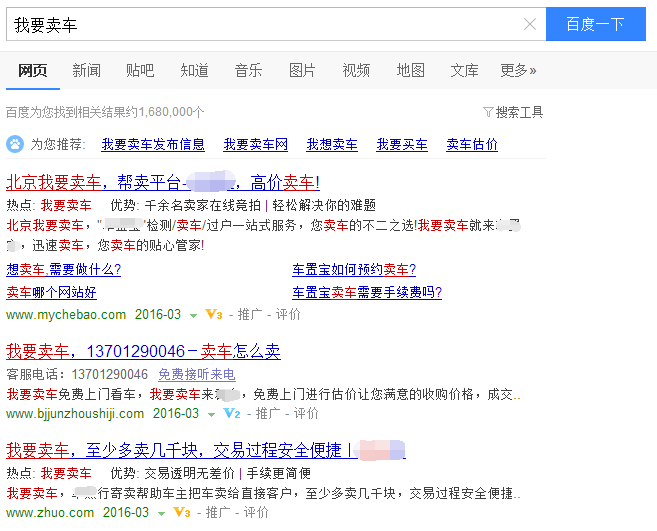Open the 更多» categories menu
Image resolution: width=657 pixels, height=531 pixels.
tap(518, 70)
